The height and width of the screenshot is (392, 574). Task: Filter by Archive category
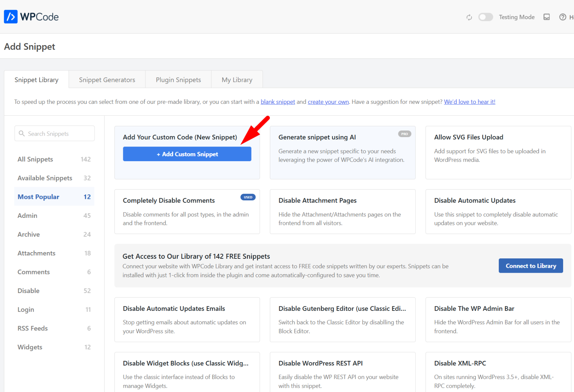point(54,234)
